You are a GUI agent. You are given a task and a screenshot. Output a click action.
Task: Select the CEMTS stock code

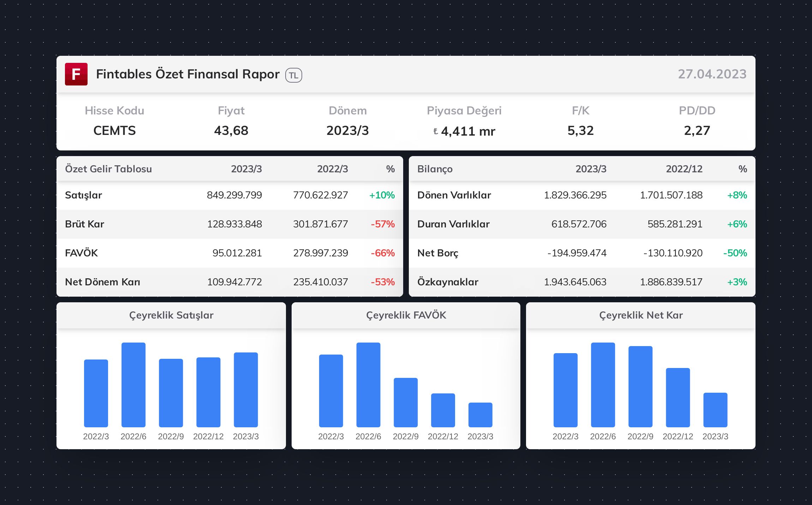pos(114,131)
